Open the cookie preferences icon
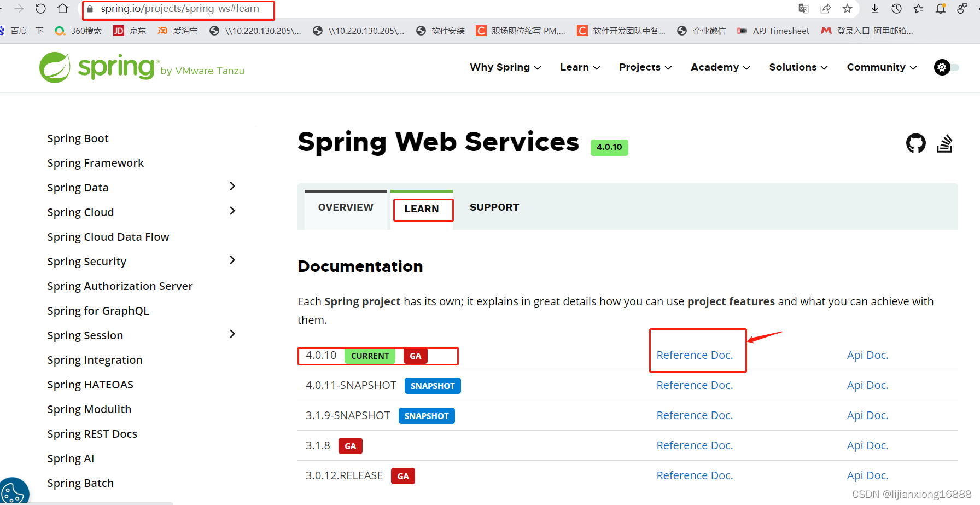 click(x=13, y=492)
